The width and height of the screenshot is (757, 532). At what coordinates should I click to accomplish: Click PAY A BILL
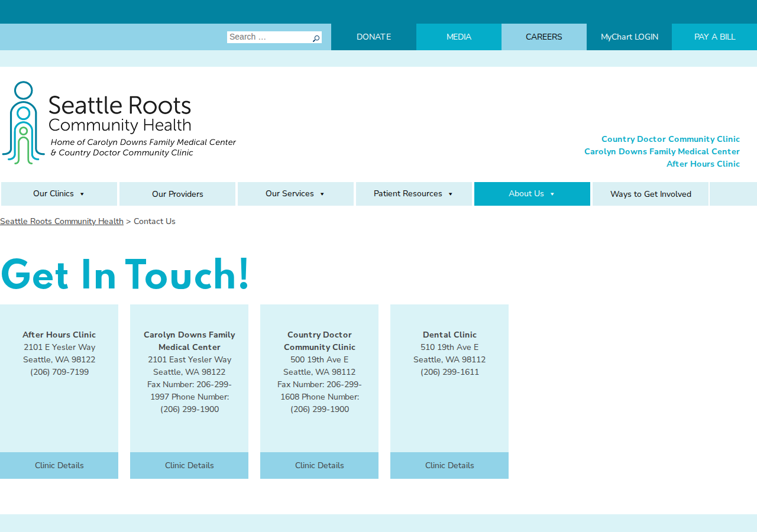(x=714, y=37)
